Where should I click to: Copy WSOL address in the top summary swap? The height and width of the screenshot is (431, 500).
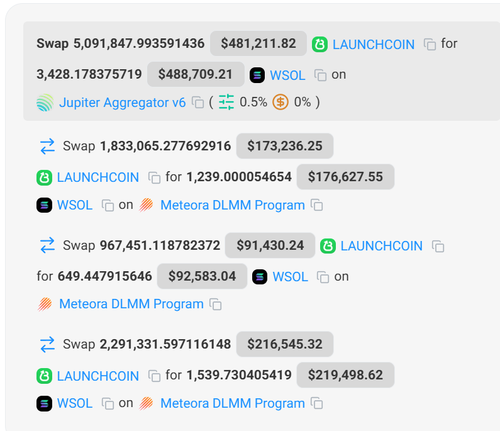click(320, 75)
